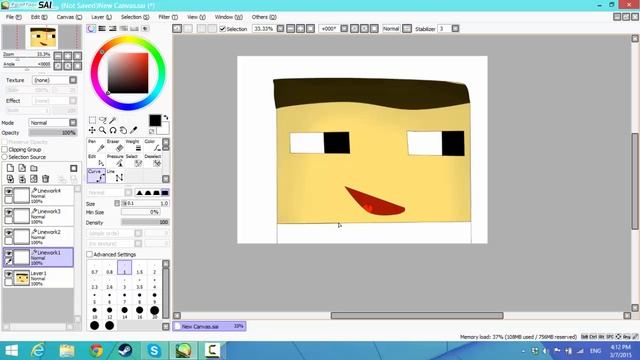Open the Canvas menu
The width and height of the screenshot is (640, 360).
(69, 17)
